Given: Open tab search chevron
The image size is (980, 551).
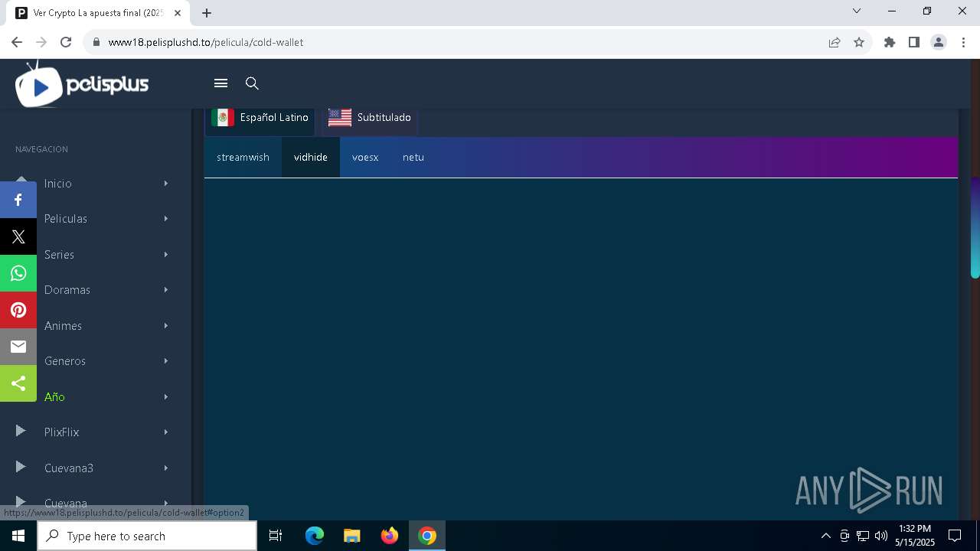Looking at the screenshot, I should pyautogui.click(x=857, y=11).
